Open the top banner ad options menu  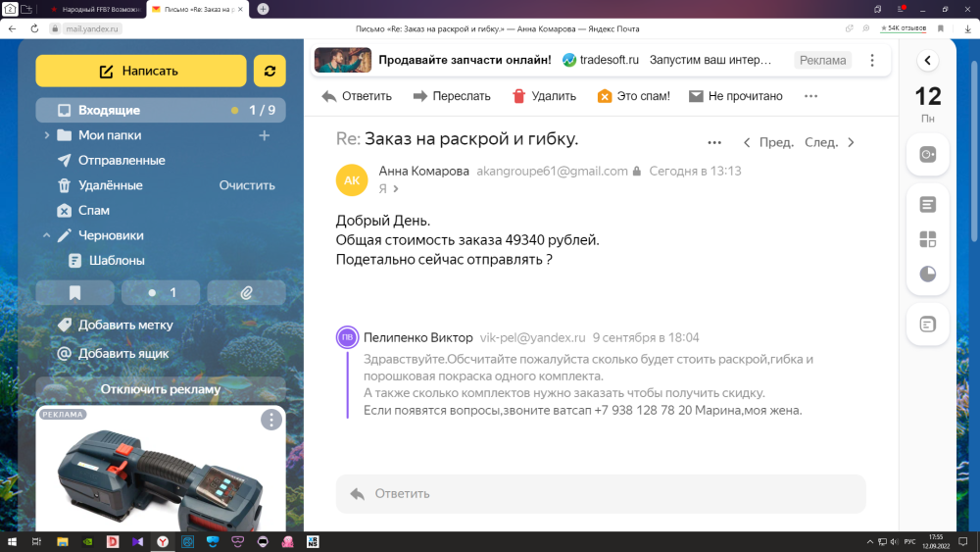(x=872, y=60)
